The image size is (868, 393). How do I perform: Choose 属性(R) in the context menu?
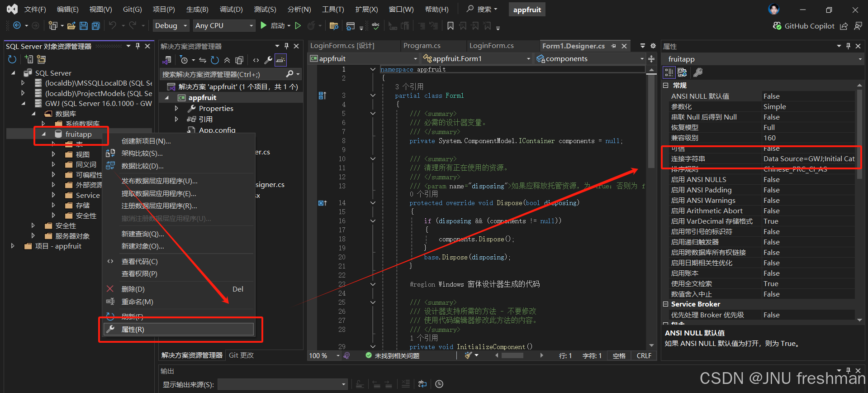179,329
